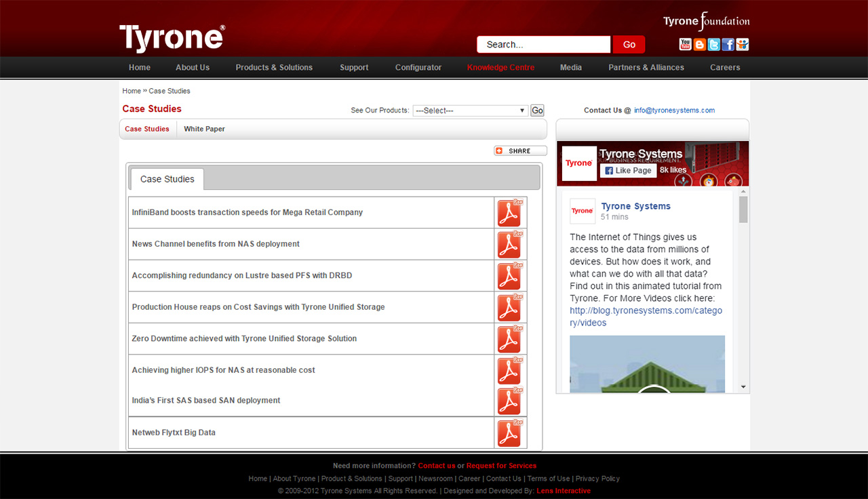
Task: Open the last social icon after Facebook
Action: [x=743, y=45]
